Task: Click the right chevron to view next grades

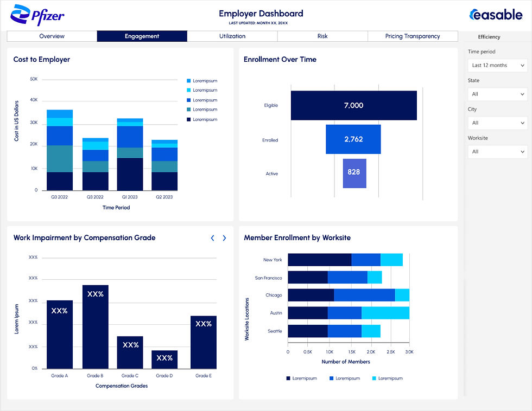Action: tap(224, 237)
